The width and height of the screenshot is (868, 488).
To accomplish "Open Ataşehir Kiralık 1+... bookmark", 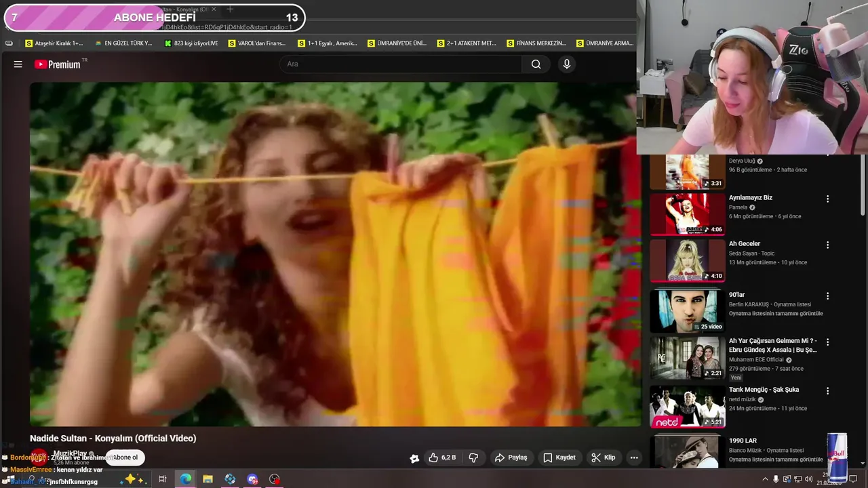I will point(54,43).
